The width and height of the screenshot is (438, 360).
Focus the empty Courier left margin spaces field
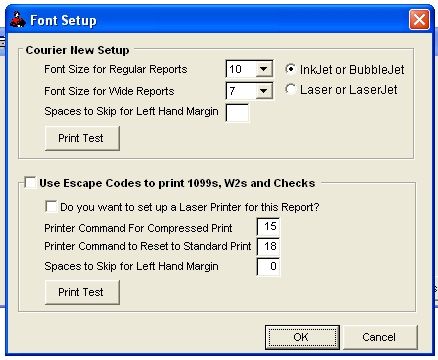237,113
